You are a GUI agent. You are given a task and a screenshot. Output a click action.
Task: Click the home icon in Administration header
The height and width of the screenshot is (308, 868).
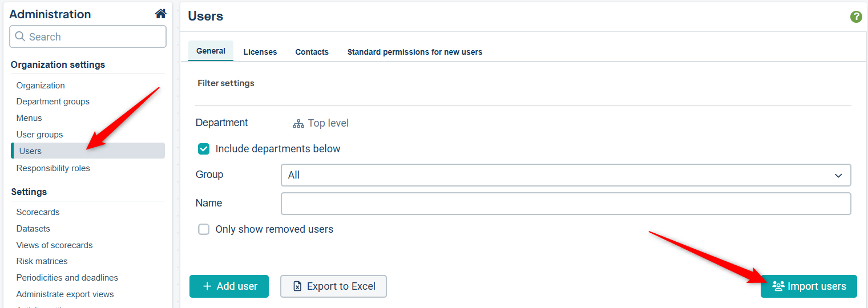pyautogui.click(x=161, y=14)
